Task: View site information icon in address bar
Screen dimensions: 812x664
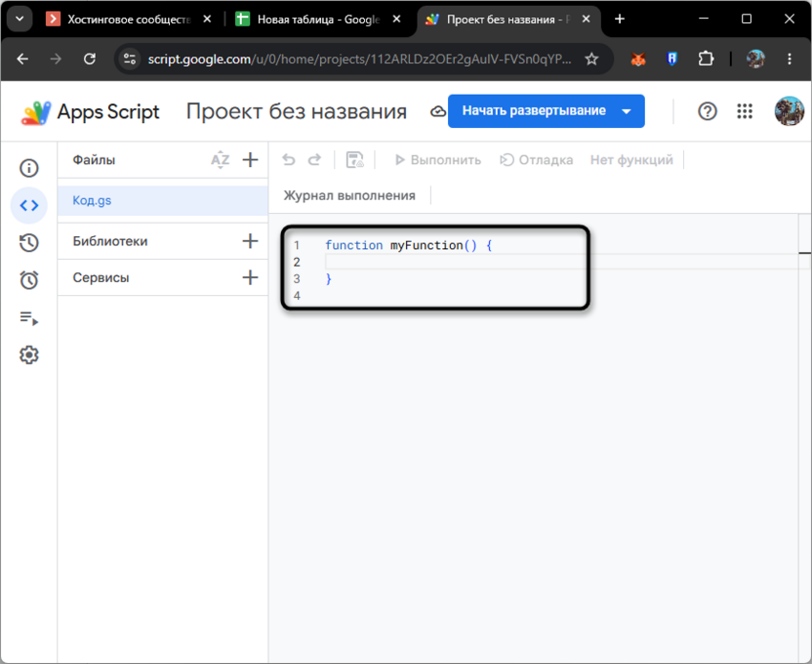Action: (130, 59)
